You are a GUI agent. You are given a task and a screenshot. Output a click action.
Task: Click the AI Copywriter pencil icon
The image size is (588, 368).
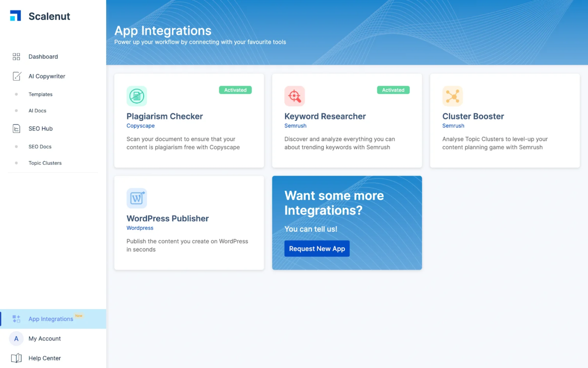[17, 76]
